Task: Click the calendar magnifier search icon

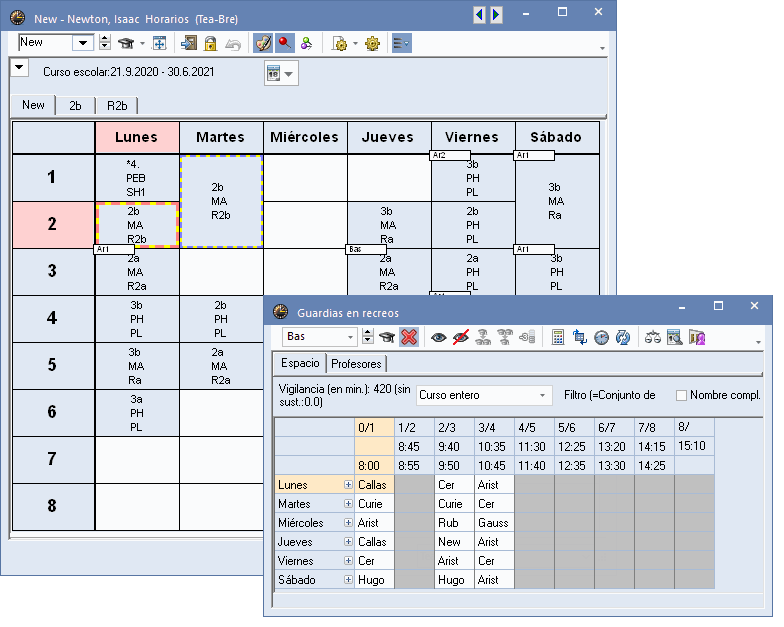Action: pyautogui.click(x=674, y=338)
